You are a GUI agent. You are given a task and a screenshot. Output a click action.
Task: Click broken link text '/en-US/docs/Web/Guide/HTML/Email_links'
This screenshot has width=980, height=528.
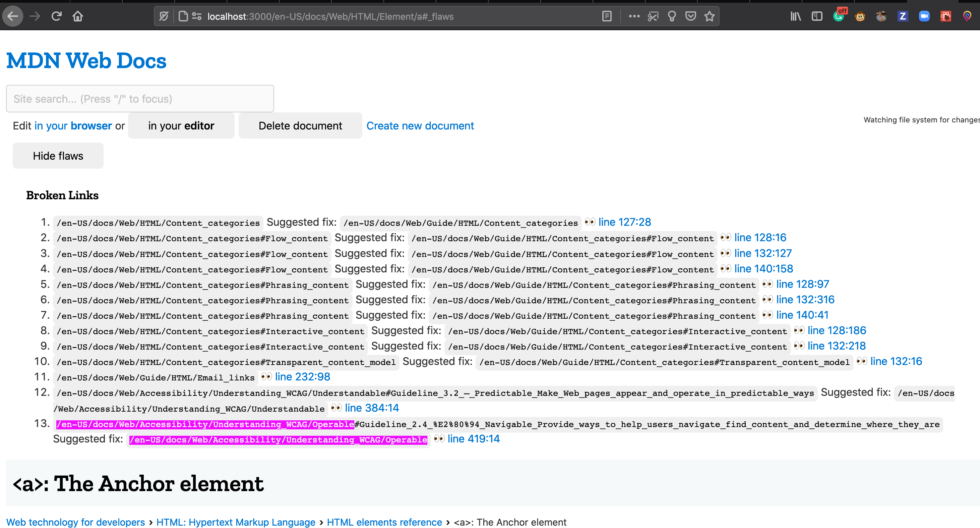(156, 378)
